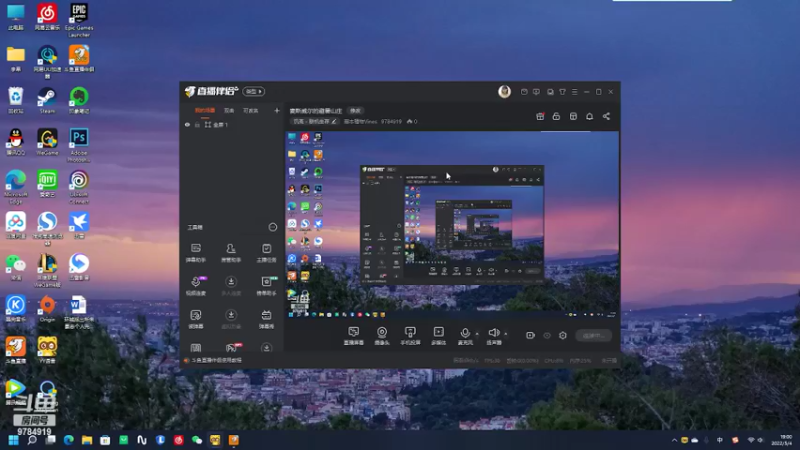The height and width of the screenshot is (450, 800).
Task: Open the bell notifications icon above preview
Action: click(589, 116)
